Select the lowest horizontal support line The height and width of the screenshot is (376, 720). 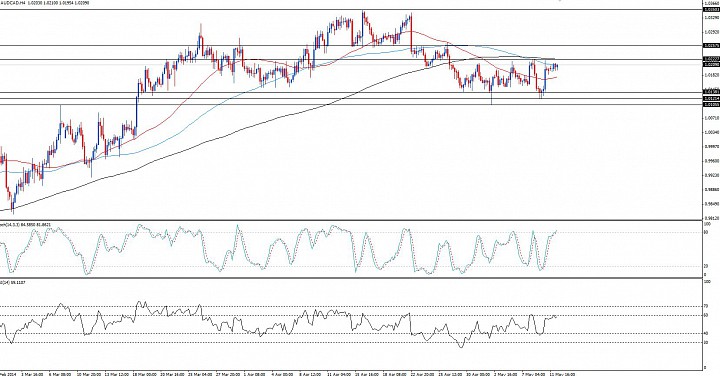coord(351,105)
